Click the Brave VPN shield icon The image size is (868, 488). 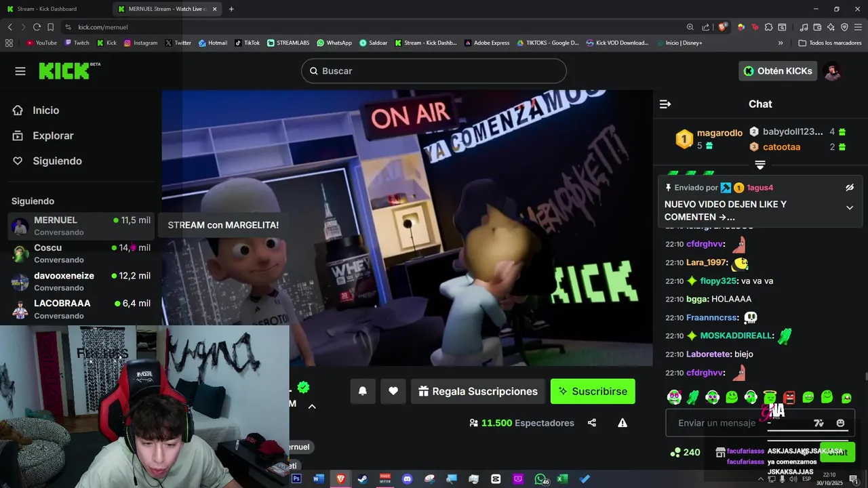point(844,27)
